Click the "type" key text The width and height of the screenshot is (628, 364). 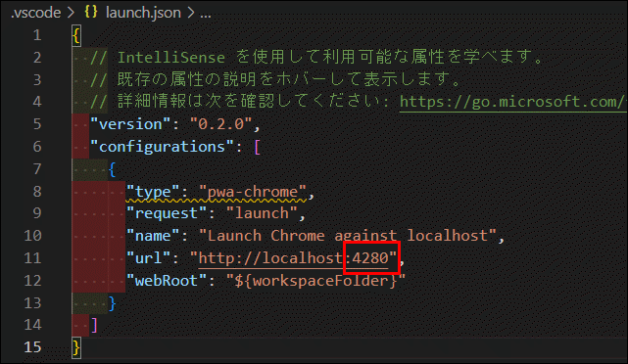pyautogui.click(x=152, y=192)
